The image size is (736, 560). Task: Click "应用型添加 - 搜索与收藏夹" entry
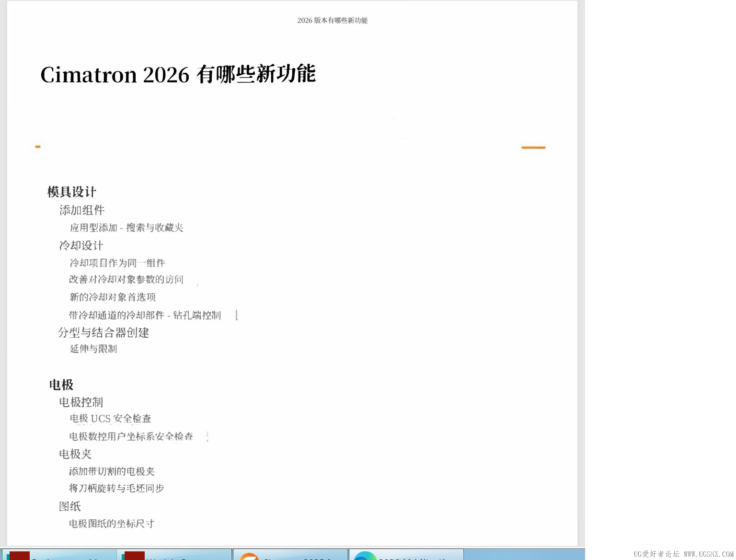click(126, 228)
